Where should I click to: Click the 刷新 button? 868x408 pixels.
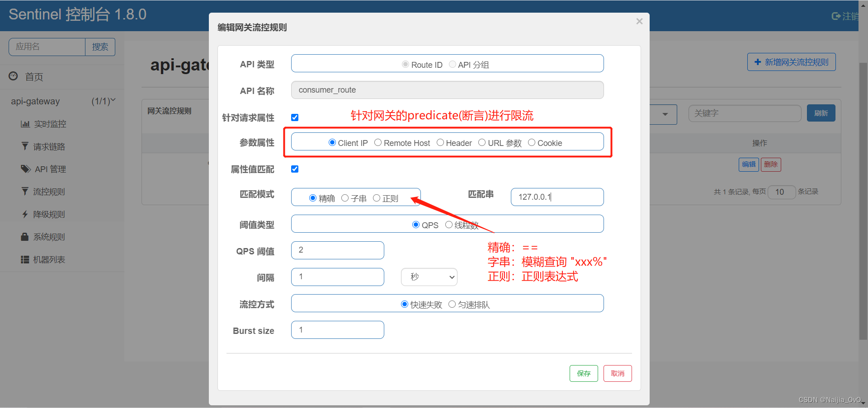(x=821, y=113)
